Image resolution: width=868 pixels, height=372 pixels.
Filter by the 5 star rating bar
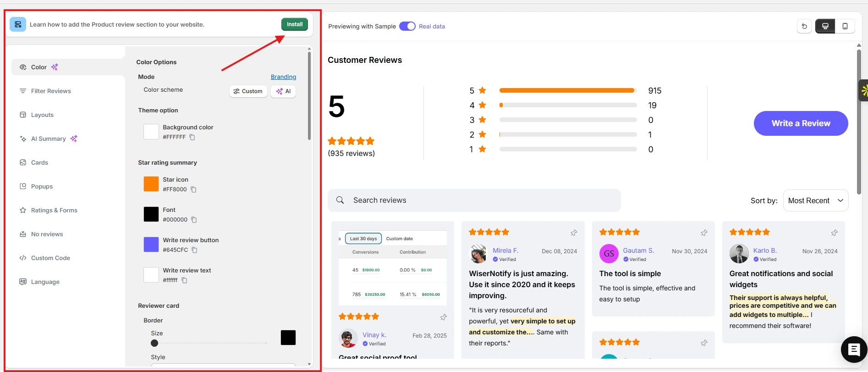point(568,90)
